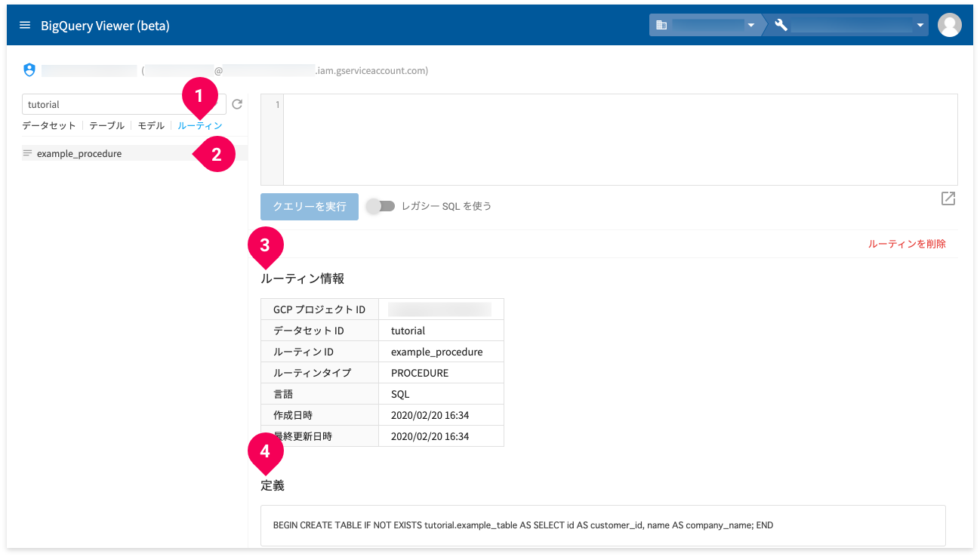Screen dimensions: 980x557
Task: Click the 作成日時 value 2020/02/20 16:34
Action: (x=430, y=415)
